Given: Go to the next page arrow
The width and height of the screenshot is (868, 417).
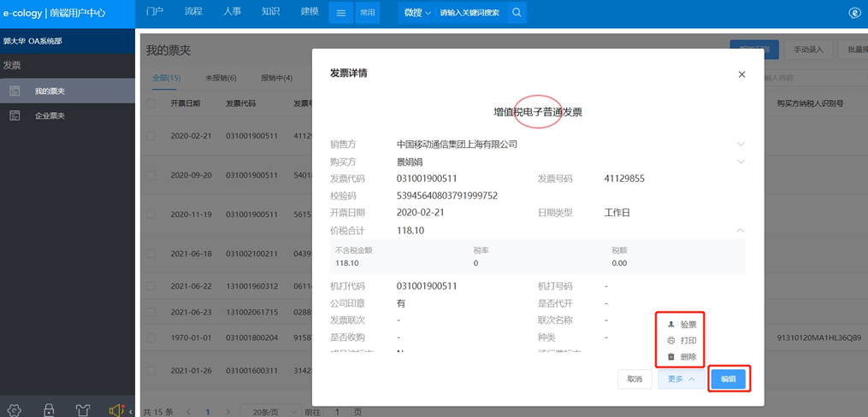Looking at the screenshot, I should coord(227,412).
